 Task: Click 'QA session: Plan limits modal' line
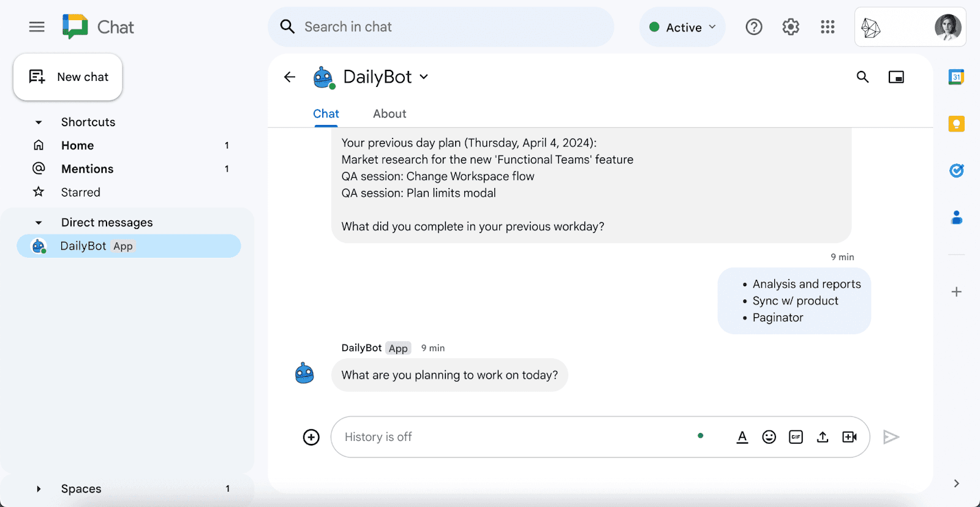click(419, 193)
